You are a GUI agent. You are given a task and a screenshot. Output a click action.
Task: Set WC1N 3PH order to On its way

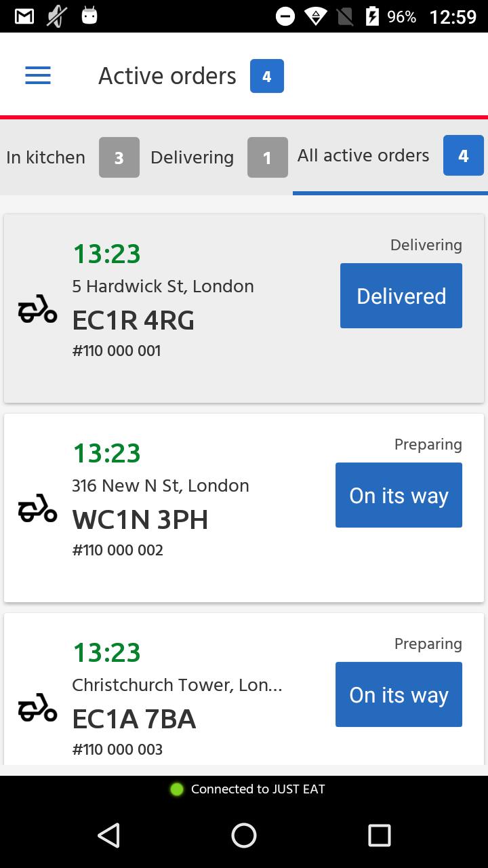click(399, 495)
